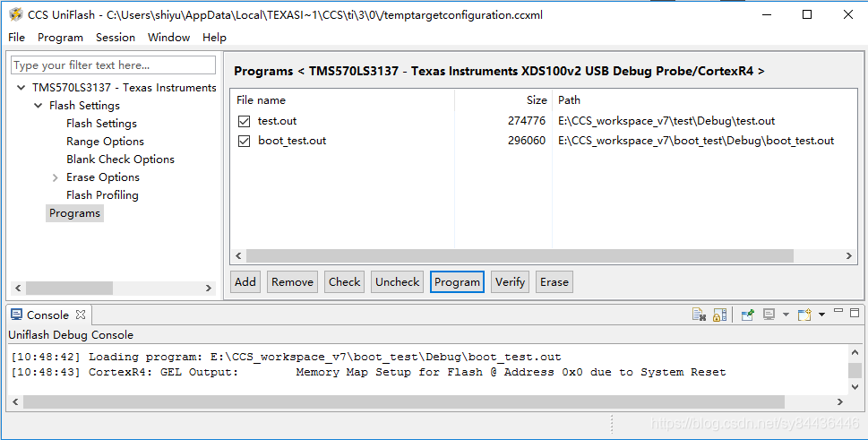Click the console line 'Loading program' at 10:48:42
Viewport: 868px width, 440px height.
tap(286, 357)
